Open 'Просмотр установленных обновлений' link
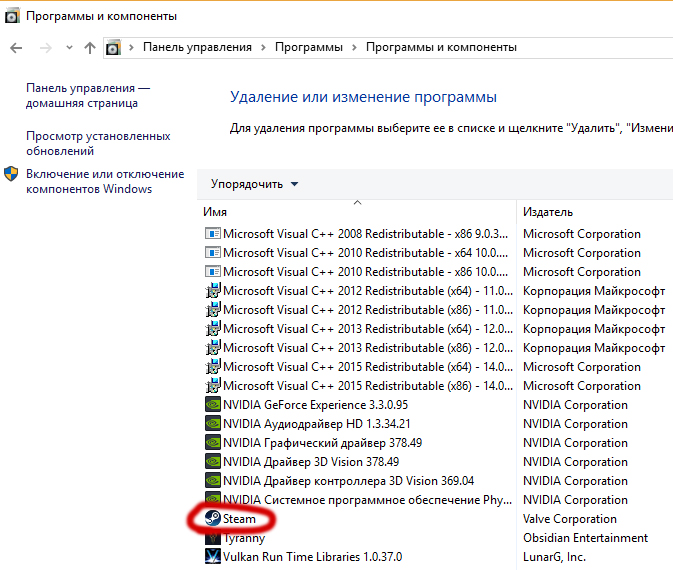673x570 pixels. tap(98, 143)
